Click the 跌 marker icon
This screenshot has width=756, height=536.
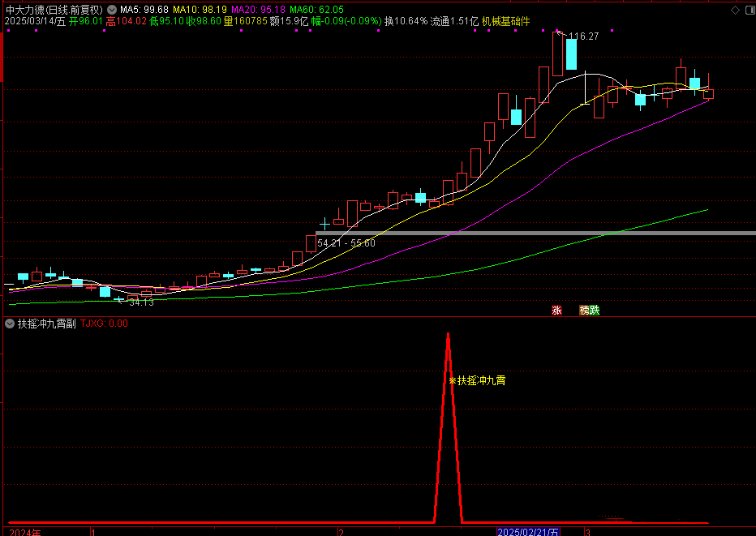coord(595,310)
